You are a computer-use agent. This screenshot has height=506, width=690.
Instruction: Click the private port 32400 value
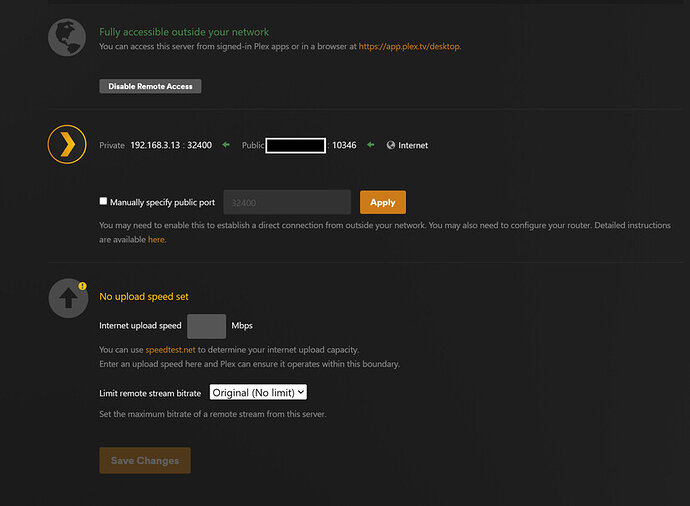tap(199, 145)
